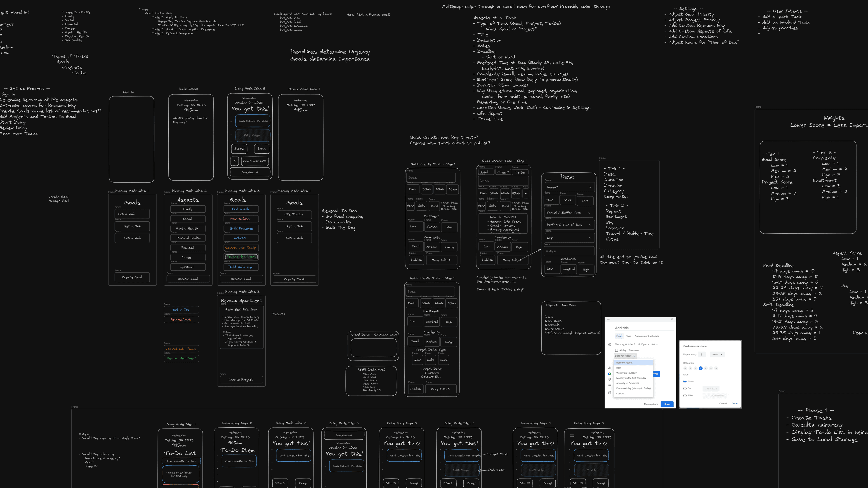Click the location pin icon
This screenshot has width=868, height=488.
[610, 380]
